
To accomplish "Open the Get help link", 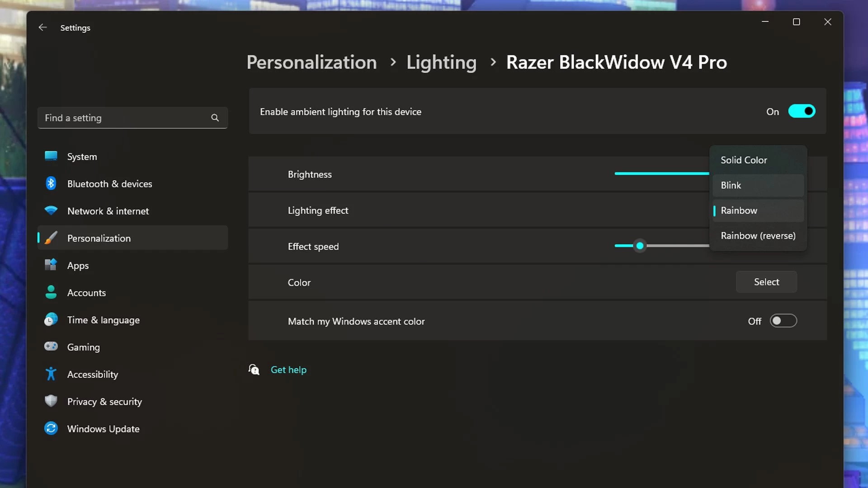I will tap(288, 370).
